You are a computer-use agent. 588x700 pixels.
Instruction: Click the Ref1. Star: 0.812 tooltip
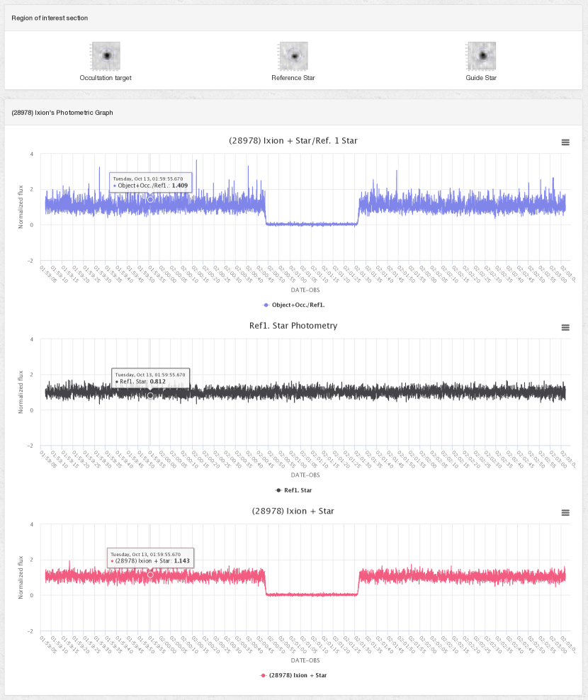point(150,378)
